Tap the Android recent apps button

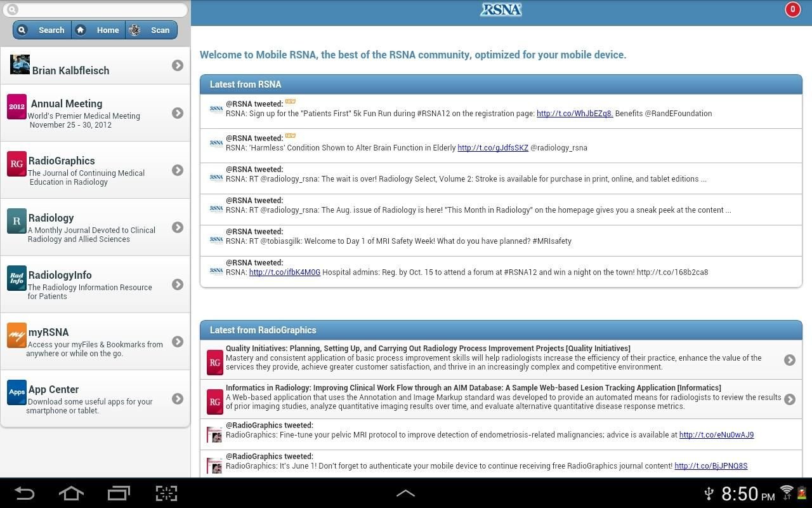coord(119,493)
